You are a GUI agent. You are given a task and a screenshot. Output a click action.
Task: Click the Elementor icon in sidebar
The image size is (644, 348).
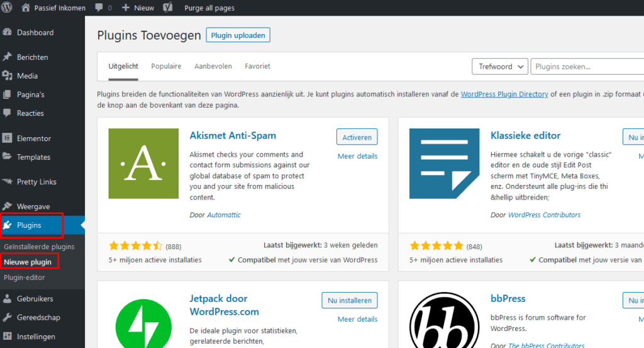pyautogui.click(x=7, y=138)
